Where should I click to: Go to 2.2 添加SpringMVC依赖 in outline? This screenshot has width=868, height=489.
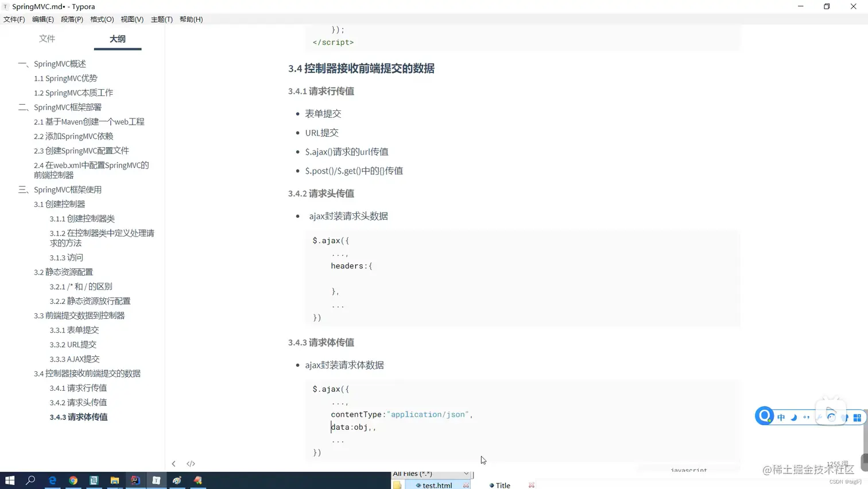[73, 136]
